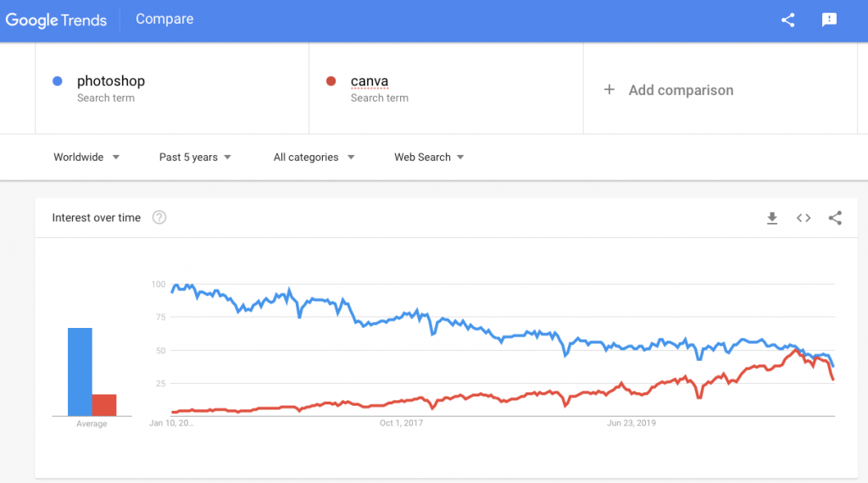Click the red canva average bar
This screenshot has height=483, width=868.
104,405
